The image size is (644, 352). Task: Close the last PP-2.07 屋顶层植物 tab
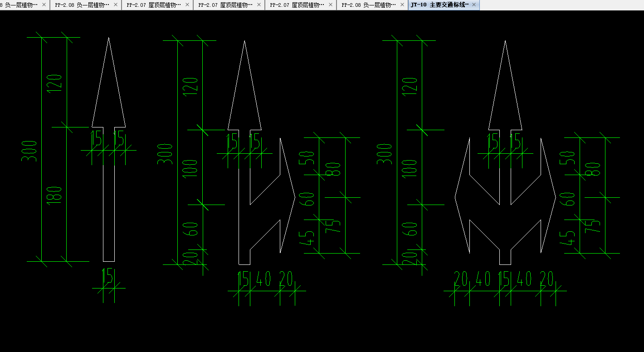[x=331, y=5]
